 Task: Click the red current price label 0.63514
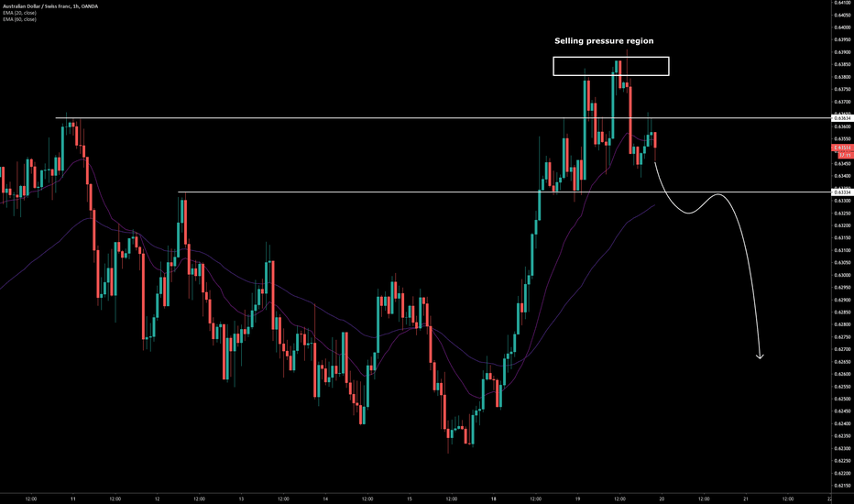point(843,148)
